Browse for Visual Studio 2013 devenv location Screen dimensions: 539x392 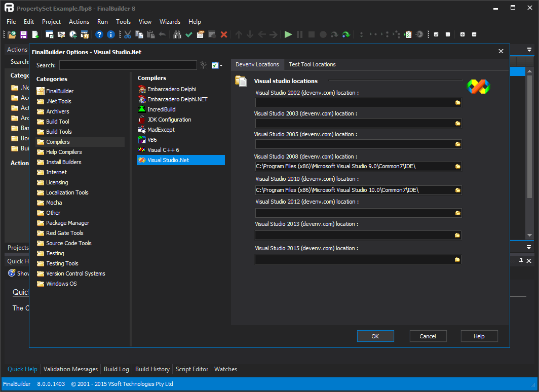(457, 236)
